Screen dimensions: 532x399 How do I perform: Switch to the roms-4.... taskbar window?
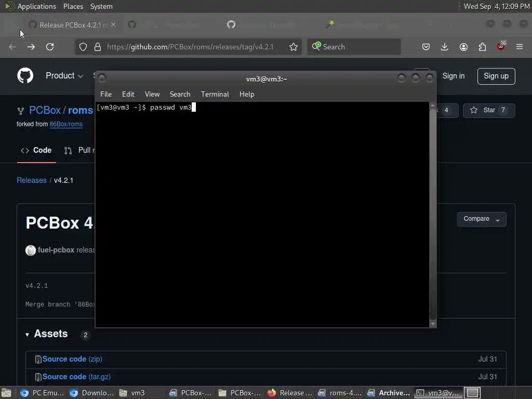pos(339,393)
